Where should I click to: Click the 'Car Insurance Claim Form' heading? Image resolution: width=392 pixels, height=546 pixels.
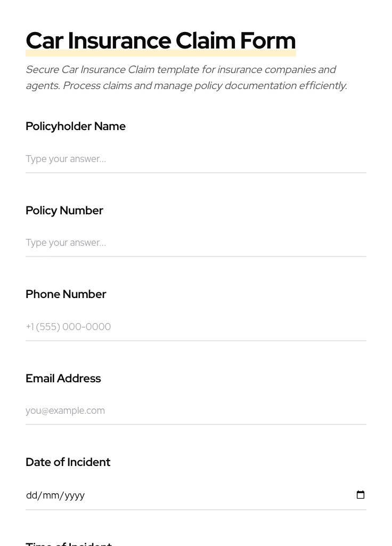(x=160, y=41)
